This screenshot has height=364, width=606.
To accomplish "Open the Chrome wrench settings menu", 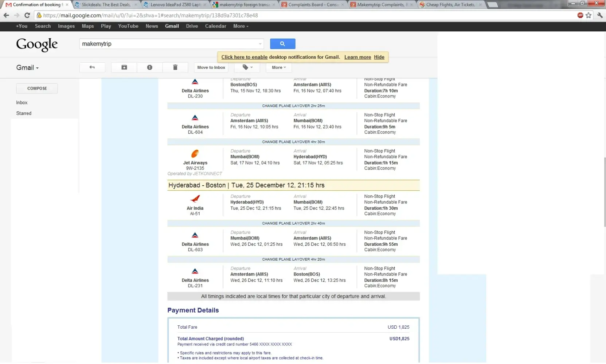I will pos(600,15).
